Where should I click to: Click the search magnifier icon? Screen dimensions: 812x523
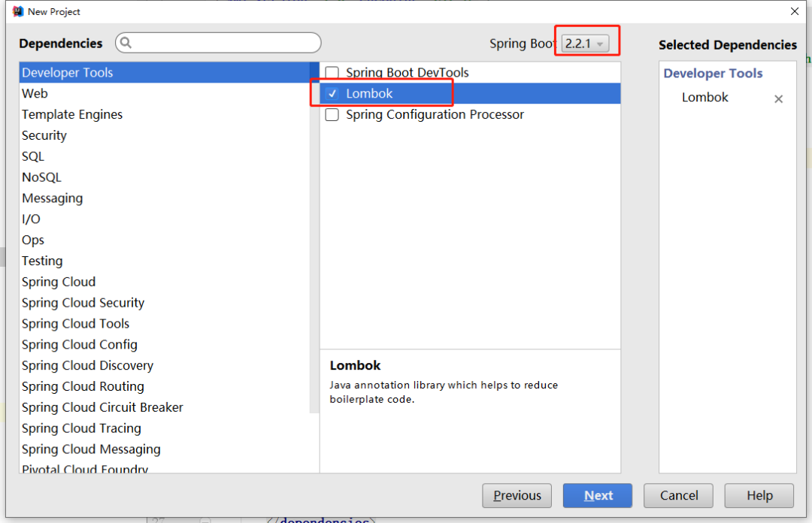(125, 43)
